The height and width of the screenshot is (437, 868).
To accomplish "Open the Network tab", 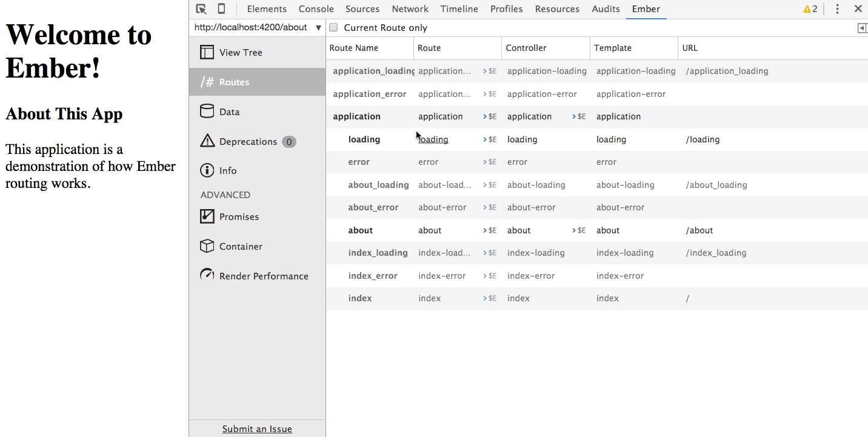I will 410,9.
